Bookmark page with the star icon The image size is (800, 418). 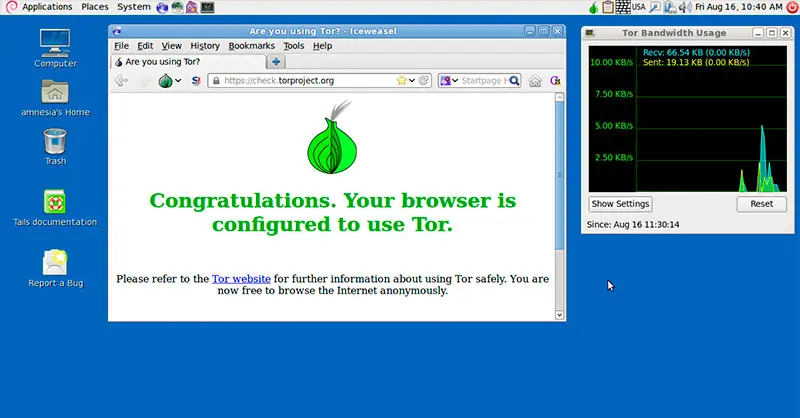click(402, 81)
